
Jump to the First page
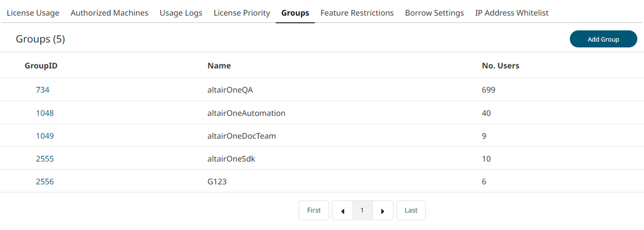[314, 210]
